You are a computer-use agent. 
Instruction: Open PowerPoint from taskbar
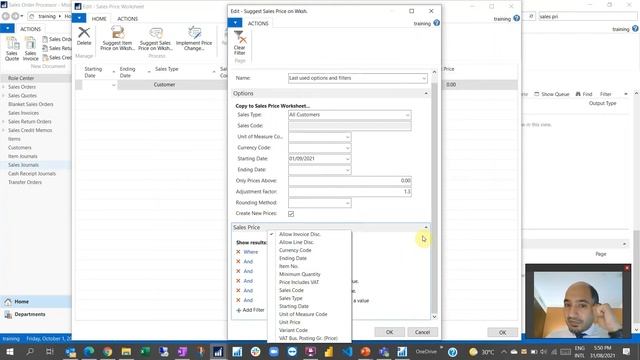coord(365,351)
